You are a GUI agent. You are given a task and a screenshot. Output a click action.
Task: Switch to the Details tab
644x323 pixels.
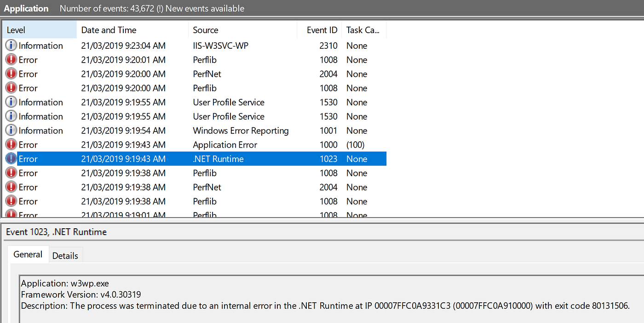pyautogui.click(x=65, y=256)
